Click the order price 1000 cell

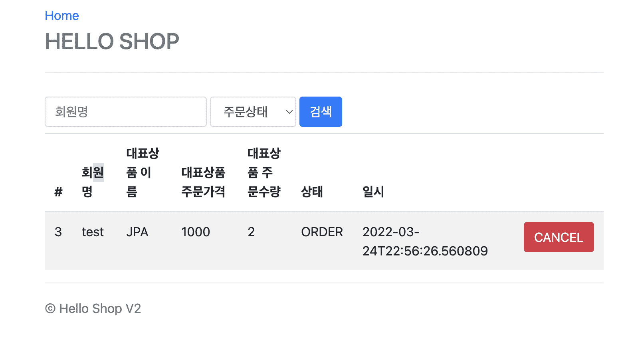(196, 232)
